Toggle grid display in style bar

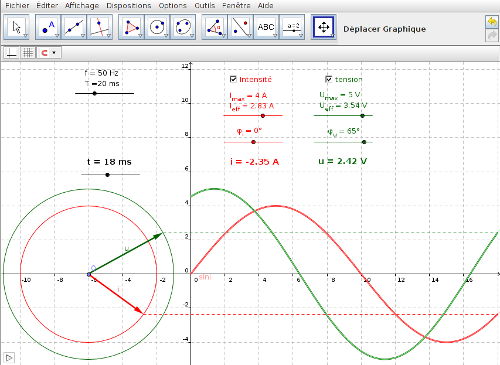pos(28,53)
